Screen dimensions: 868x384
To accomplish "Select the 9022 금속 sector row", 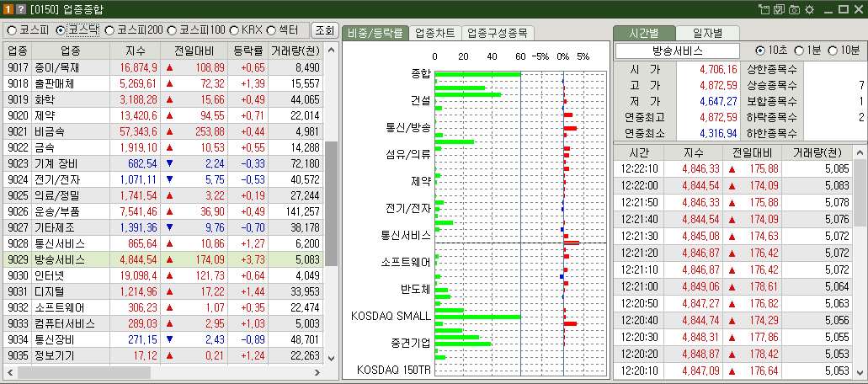I will click(164, 147).
